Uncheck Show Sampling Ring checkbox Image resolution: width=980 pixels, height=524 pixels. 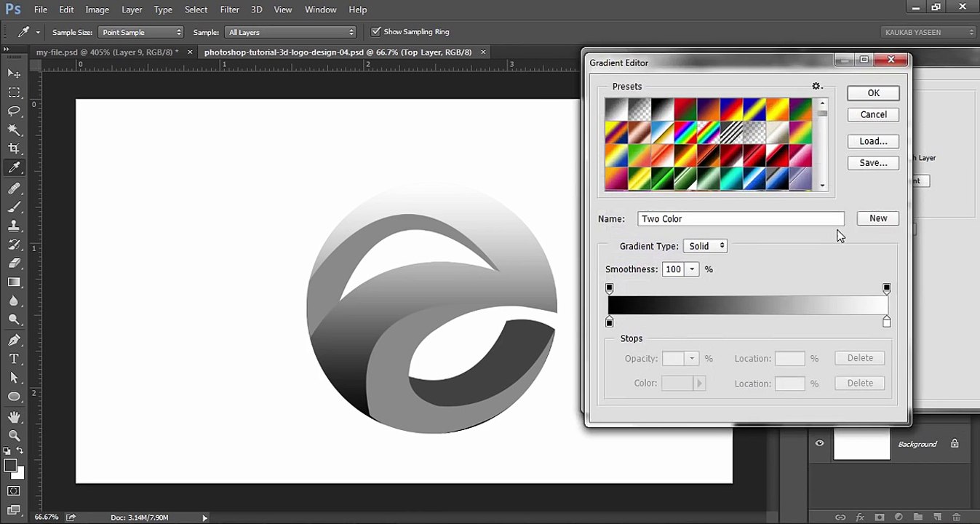(376, 32)
